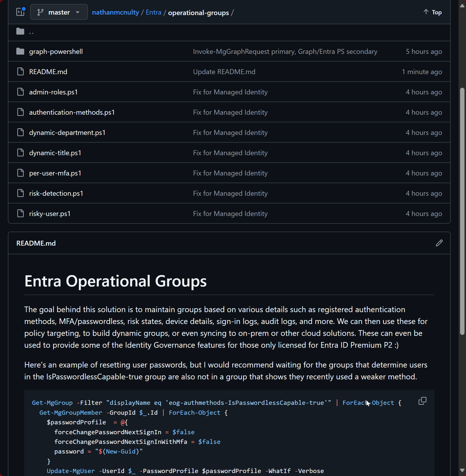Edit README with the pencil icon
Screen dimensions: 466x476
coord(439,243)
